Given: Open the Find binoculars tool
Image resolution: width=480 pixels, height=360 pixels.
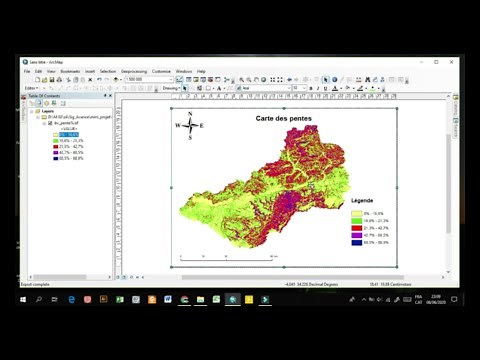Looking at the screenshot, I should pyautogui.click(x=368, y=80).
